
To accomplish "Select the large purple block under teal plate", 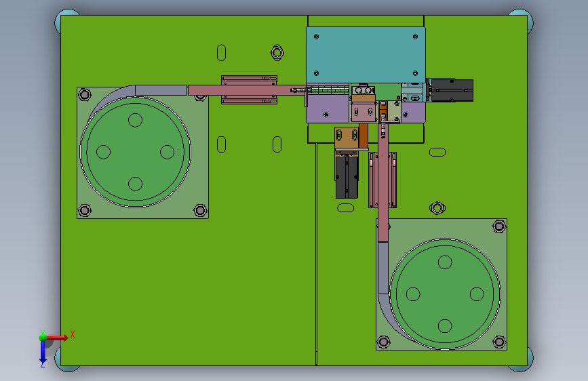I will click(328, 109).
